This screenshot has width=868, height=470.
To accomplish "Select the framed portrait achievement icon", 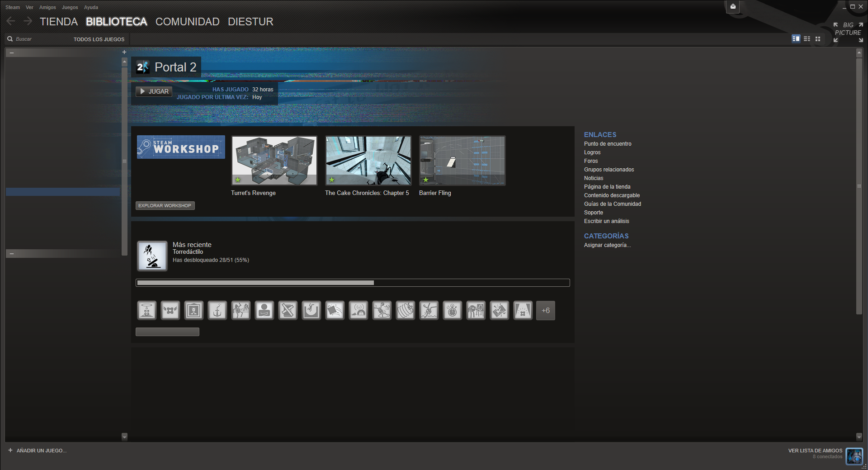I will (x=194, y=310).
